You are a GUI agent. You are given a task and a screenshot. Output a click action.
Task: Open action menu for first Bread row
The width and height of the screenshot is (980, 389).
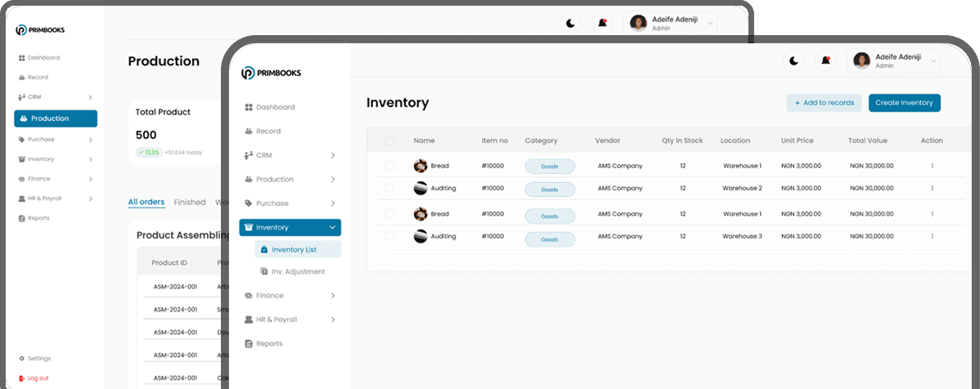pos(932,166)
